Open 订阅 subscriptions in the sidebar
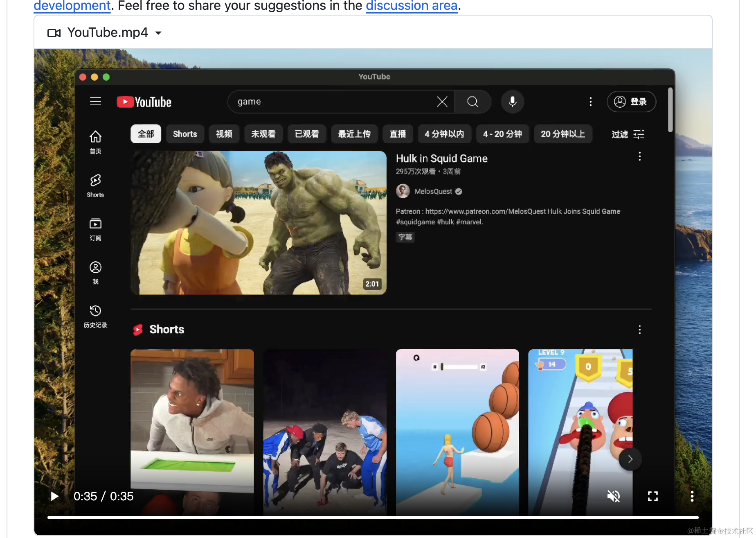The height and width of the screenshot is (538, 756). 95,229
